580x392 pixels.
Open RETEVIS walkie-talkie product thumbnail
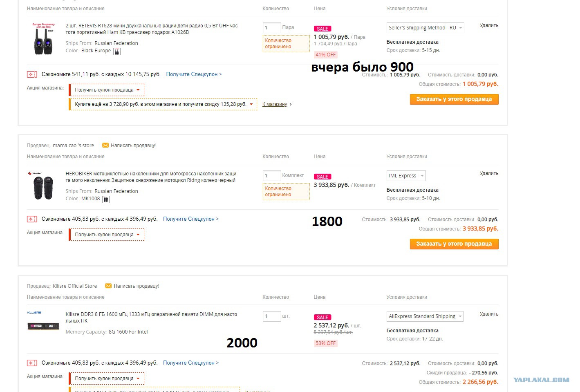click(x=43, y=39)
